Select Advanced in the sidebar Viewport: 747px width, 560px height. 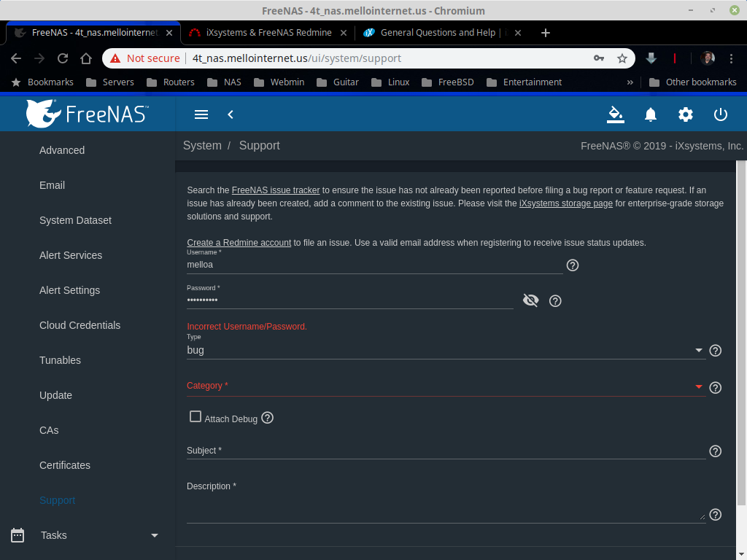[62, 150]
